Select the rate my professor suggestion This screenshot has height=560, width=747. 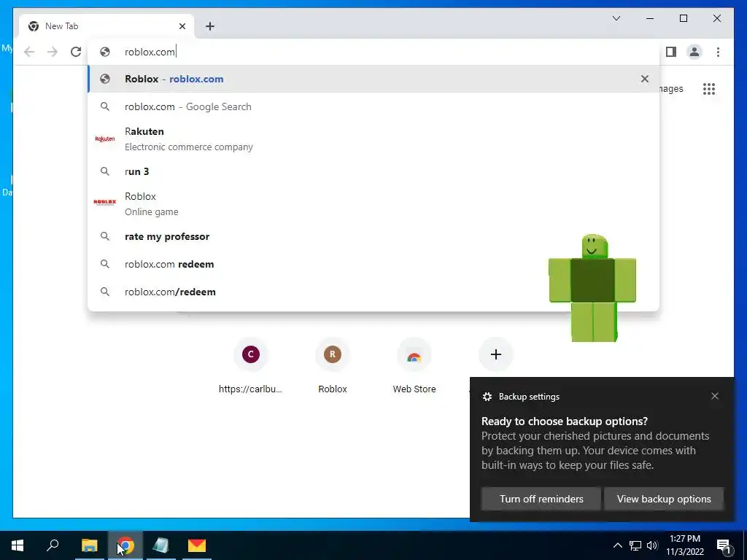tap(373, 237)
